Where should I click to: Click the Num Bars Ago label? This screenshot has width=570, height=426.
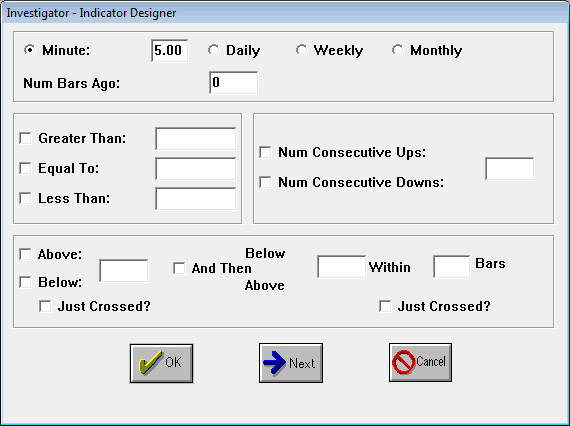(72, 84)
